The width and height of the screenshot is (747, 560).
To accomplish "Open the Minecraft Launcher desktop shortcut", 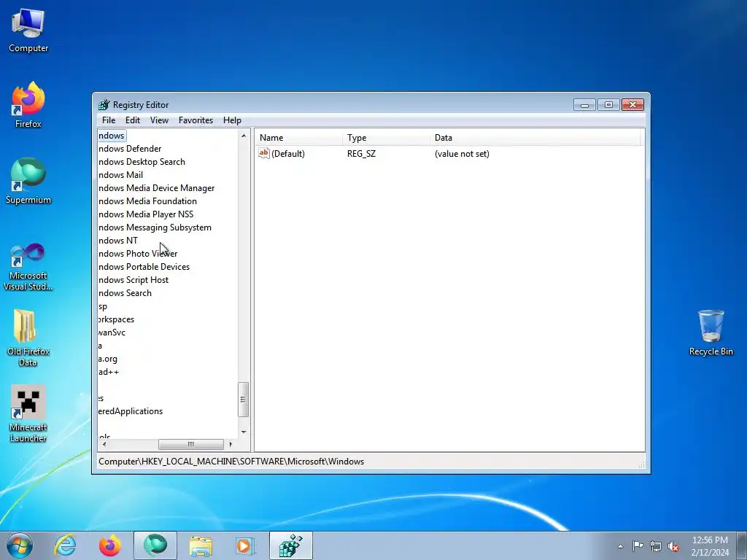I will click(x=28, y=414).
